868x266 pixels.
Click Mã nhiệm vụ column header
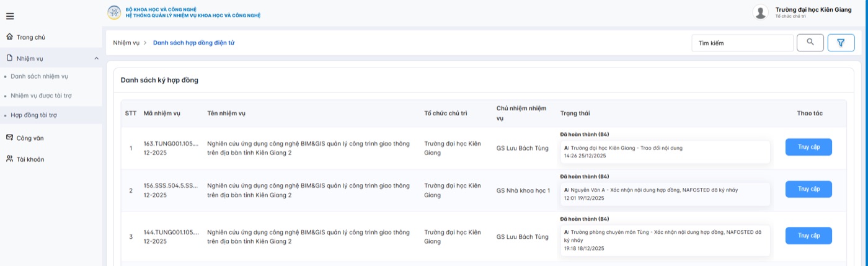point(162,113)
